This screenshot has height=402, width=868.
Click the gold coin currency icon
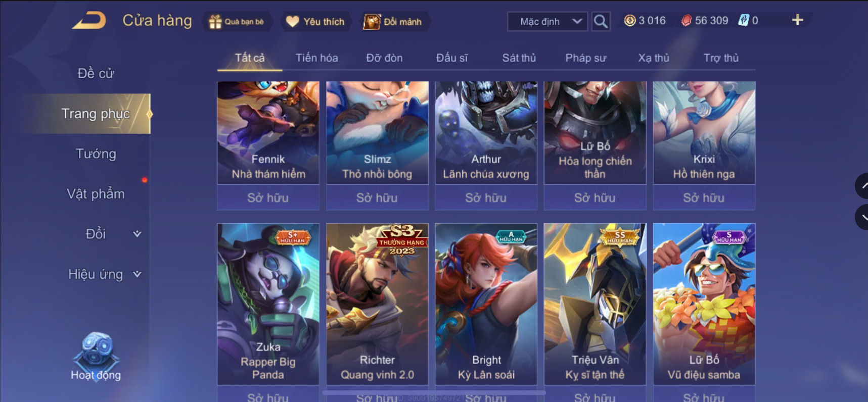click(x=630, y=21)
